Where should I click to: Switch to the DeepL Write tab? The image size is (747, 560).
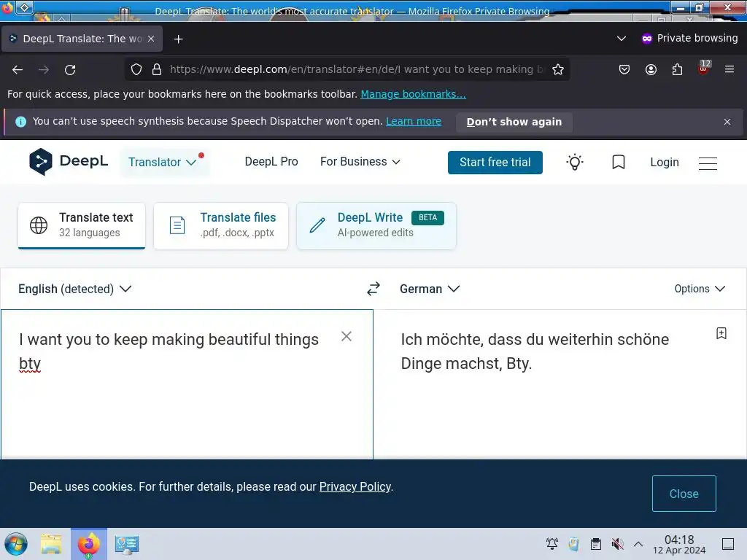point(376,226)
